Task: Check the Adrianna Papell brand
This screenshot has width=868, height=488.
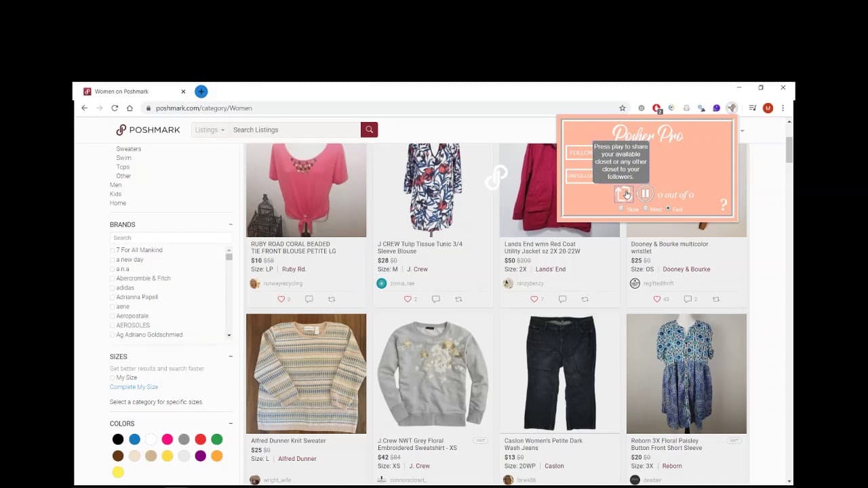Action: (x=113, y=298)
